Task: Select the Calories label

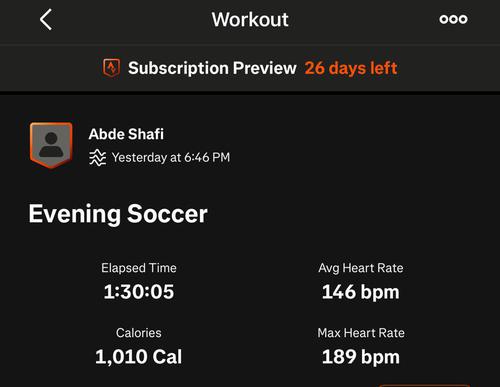Action: tap(139, 333)
